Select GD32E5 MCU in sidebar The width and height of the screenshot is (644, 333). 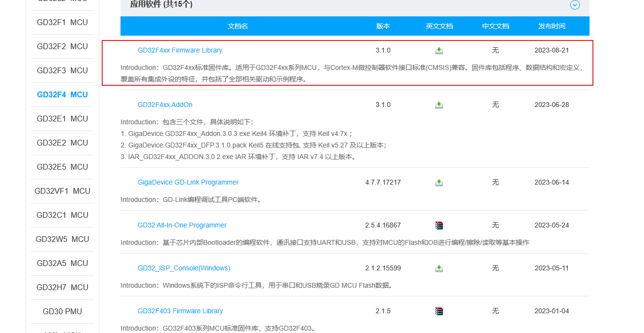pos(63,167)
